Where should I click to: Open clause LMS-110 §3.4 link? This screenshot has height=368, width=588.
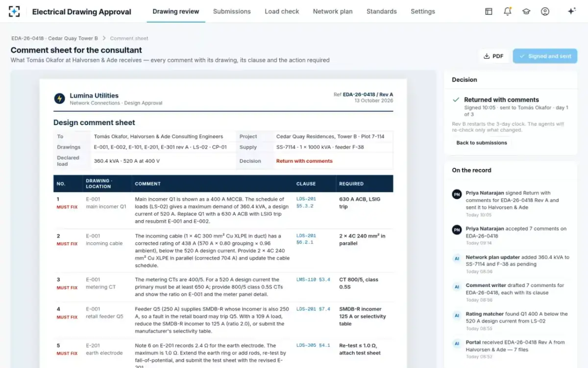click(313, 280)
